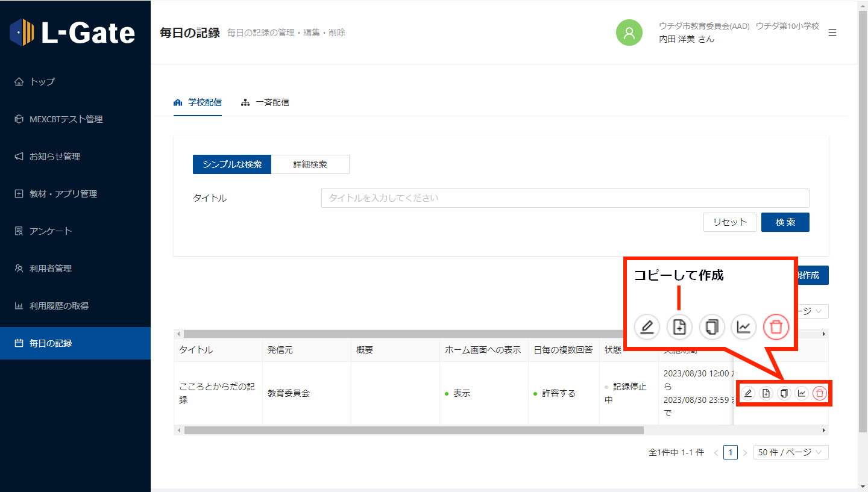Click the L-Gate logo

(x=73, y=33)
